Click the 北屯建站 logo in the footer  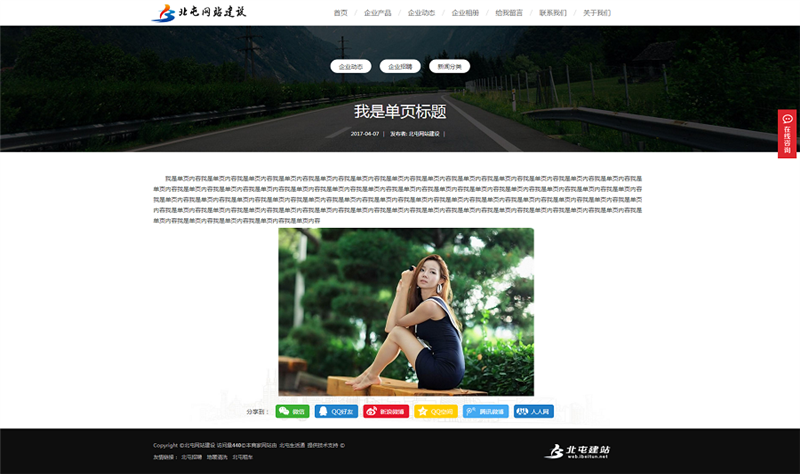pos(576,450)
